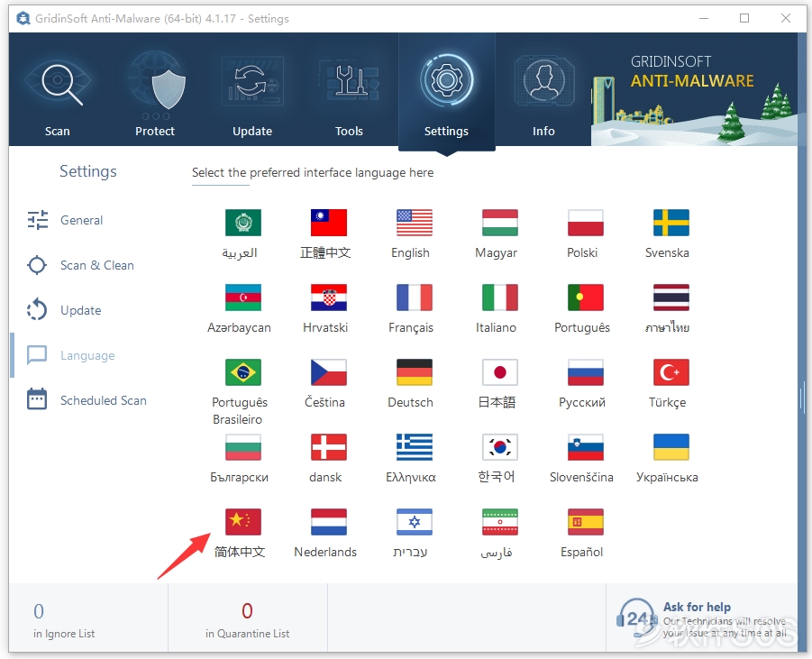Click the GridinSoft title bar app icon
The image size is (812, 659).
click(x=23, y=19)
